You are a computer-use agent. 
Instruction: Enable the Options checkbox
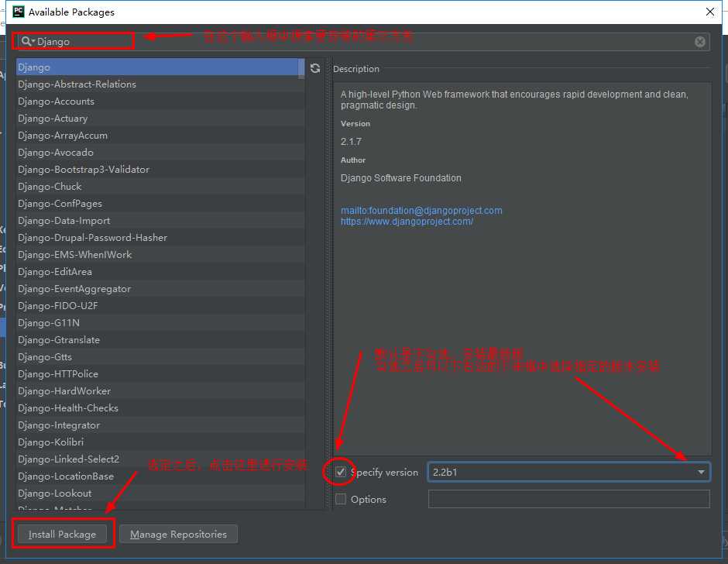click(x=341, y=499)
